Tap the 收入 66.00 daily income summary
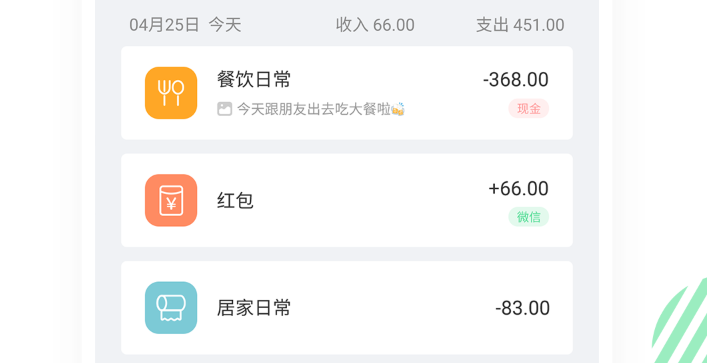Screen dimensions: 707x363 coord(375,25)
